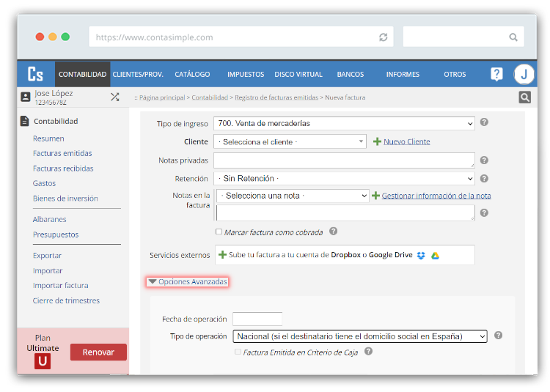Screen dimensions: 550x392
Task: Open the IMPUESTOS menu
Action: pos(246,75)
